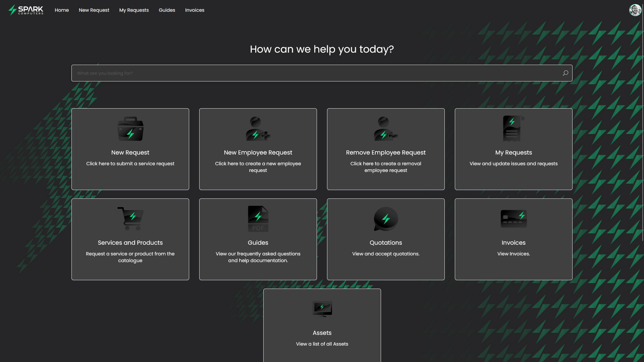Switch to Invoices in the top navigation

click(x=195, y=10)
